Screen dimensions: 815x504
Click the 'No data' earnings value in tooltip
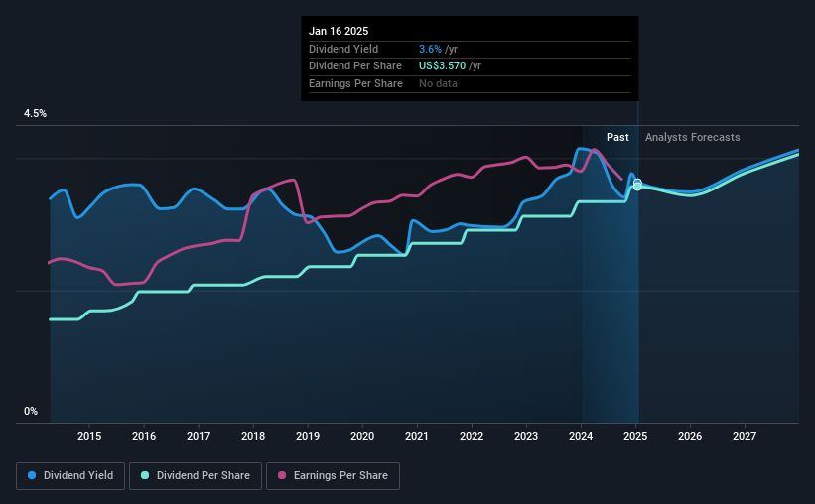click(x=438, y=83)
